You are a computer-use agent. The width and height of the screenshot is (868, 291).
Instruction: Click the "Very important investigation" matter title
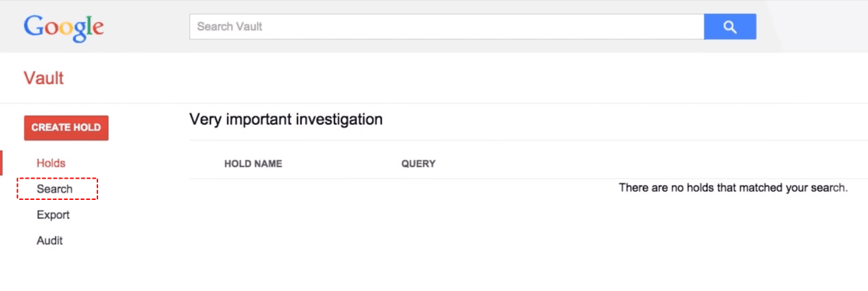[x=286, y=119]
